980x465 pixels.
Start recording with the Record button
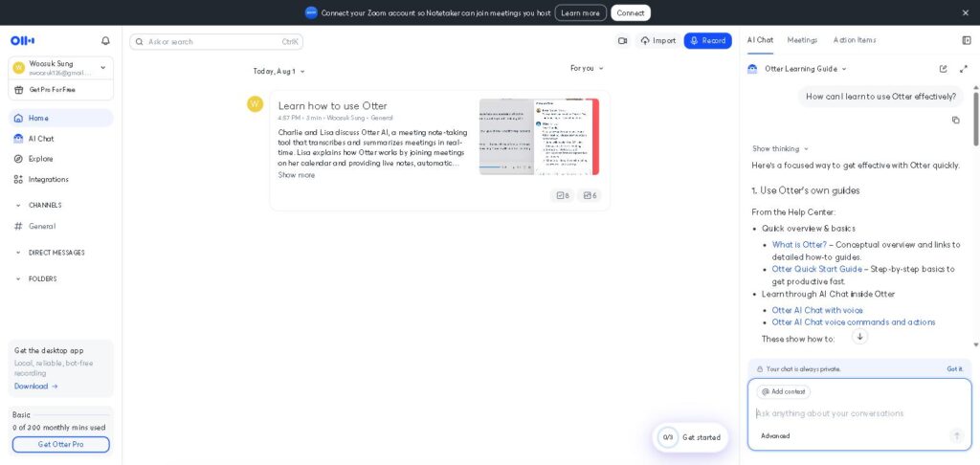click(707, 40)
